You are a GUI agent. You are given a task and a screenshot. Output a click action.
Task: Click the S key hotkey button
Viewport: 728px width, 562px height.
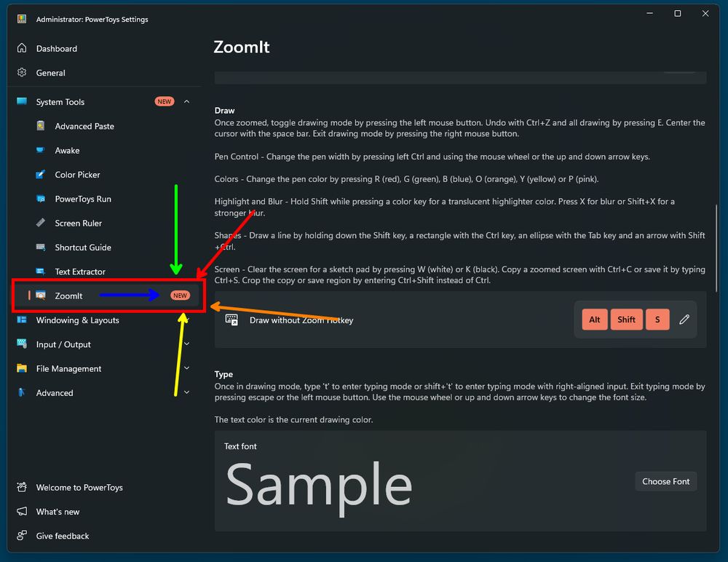pyautogui.click(x=657, y=320)
